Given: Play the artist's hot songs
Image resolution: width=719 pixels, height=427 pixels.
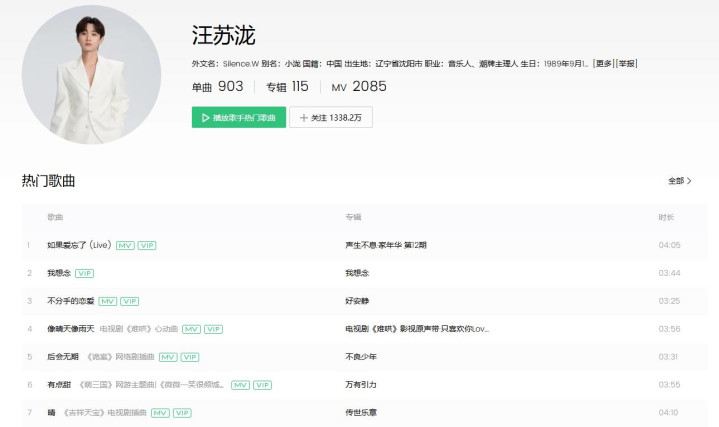Looking at the screenshot, I should [239, 118].
